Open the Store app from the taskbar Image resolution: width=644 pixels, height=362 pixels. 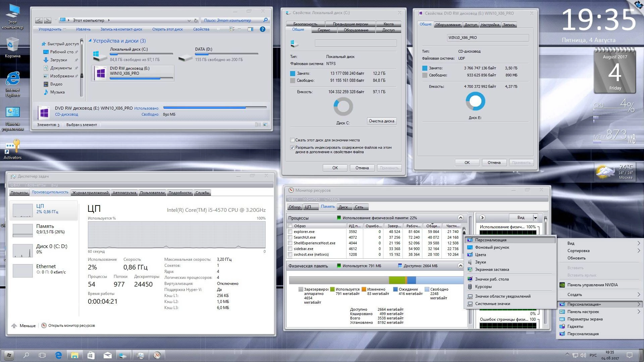point(91,355)
